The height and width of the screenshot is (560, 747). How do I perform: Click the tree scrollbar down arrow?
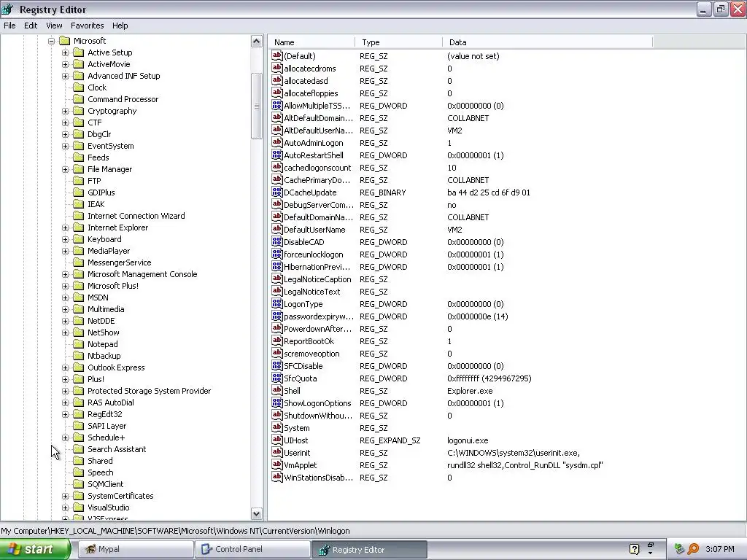pyautogui.click(x=256, y=513)
